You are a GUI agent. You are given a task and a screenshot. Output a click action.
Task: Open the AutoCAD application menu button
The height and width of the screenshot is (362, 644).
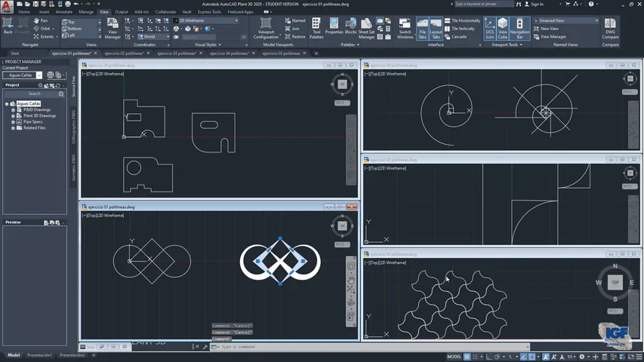7,6
